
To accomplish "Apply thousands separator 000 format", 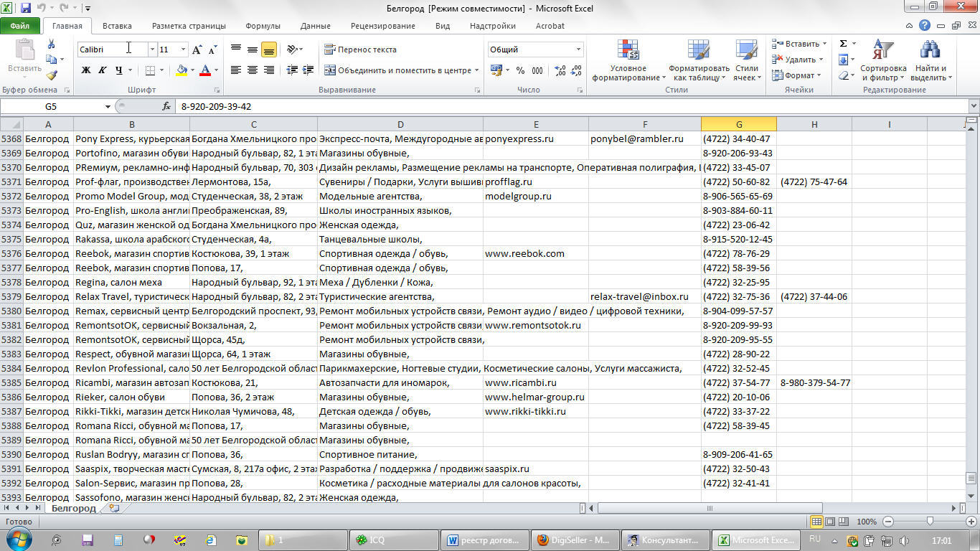I will [x=538, y=70].
